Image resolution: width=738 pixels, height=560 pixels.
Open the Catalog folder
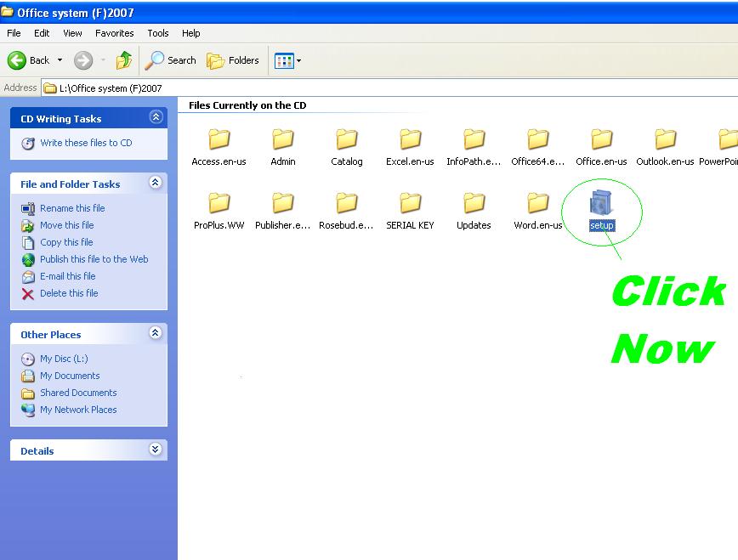[346, 140]
